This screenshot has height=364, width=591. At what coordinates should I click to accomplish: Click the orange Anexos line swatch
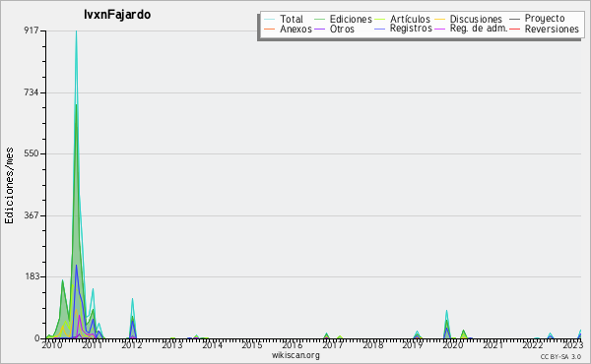[x=269, y=29]
